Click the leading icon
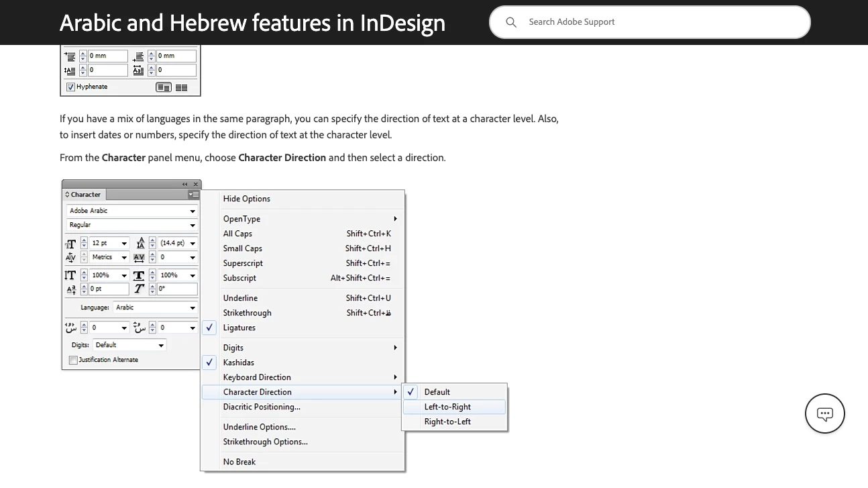 tap(140, 244)
